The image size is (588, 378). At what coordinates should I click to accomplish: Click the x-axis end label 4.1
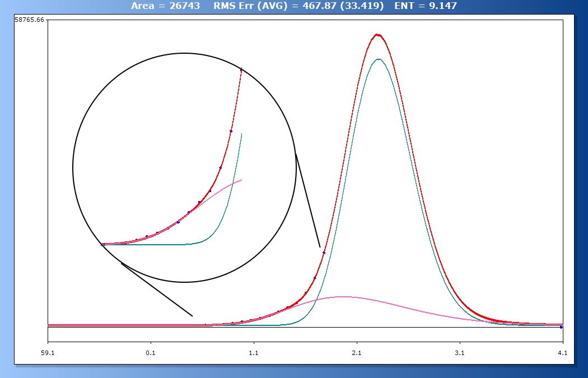[x=562, y=353]
